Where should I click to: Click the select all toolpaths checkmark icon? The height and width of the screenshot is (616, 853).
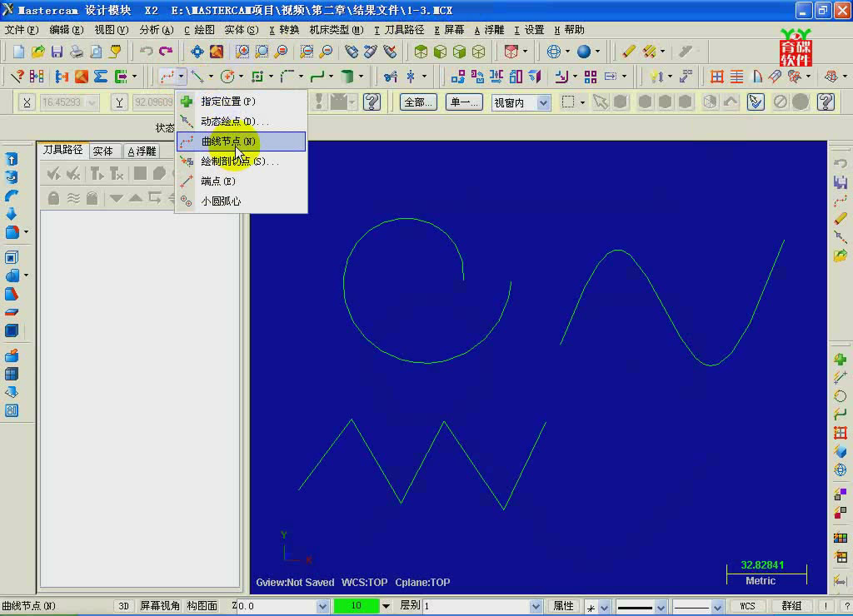53,174
